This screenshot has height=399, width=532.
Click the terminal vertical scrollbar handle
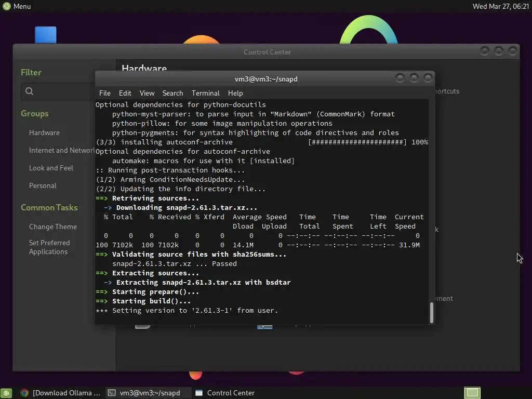coord(432,312)
